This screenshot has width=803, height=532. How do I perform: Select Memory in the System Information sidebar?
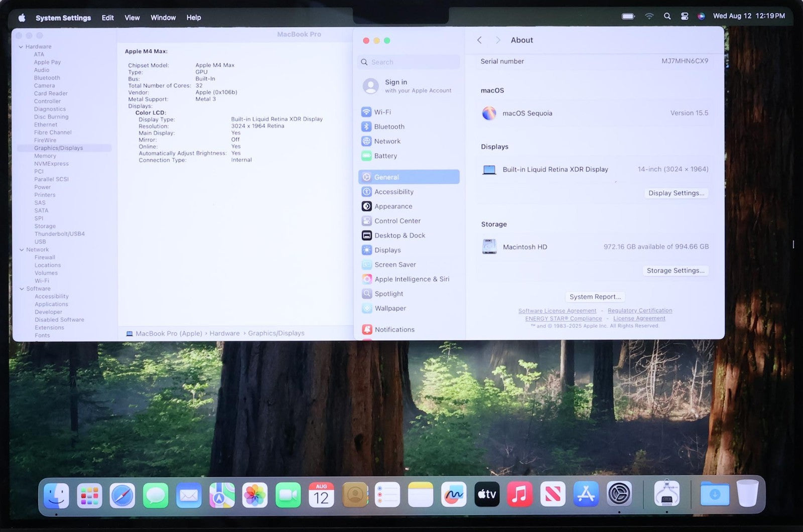coord(45,156)
